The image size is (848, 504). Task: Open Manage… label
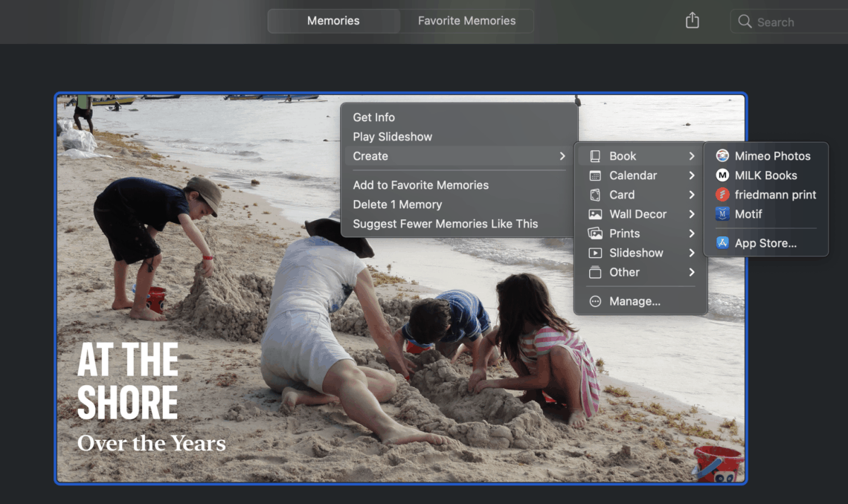pos(635,301)
